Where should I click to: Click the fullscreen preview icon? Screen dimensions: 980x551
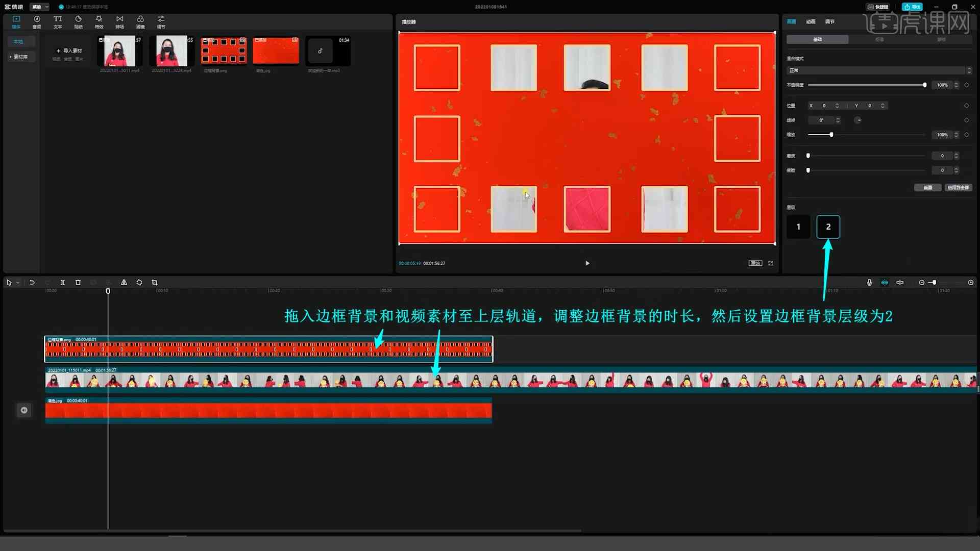(771, 263)
